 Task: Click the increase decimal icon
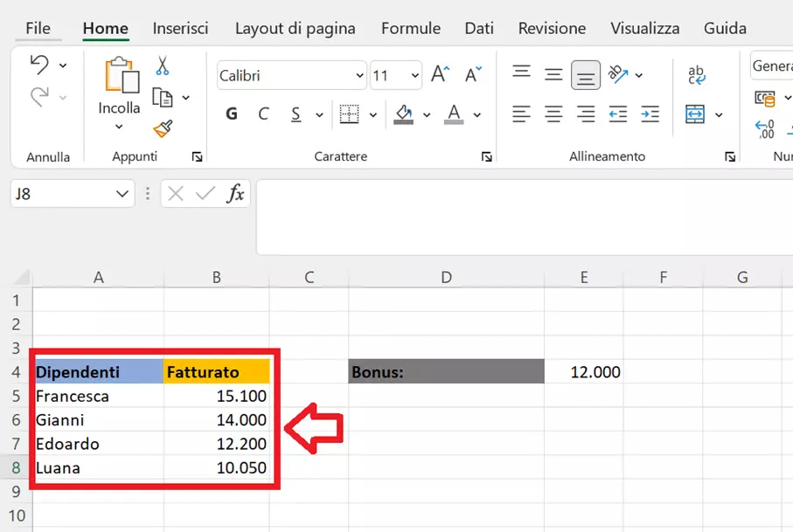tap(764, 129)
